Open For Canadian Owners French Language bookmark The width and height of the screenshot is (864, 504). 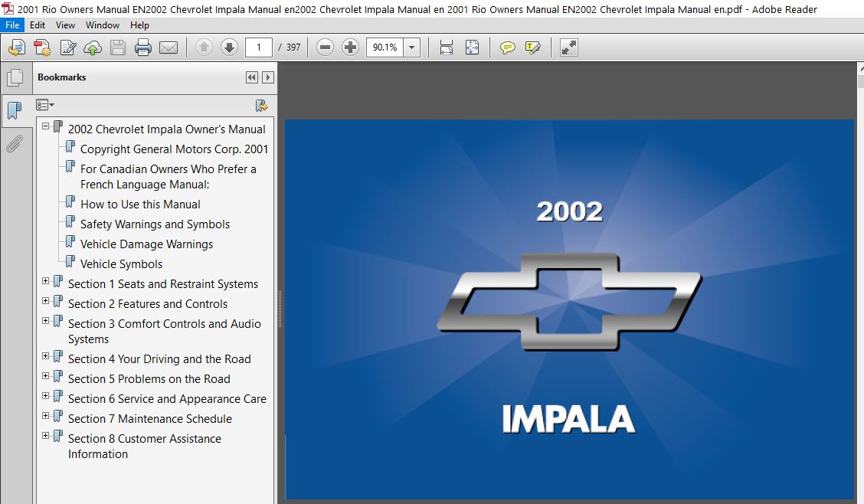pos(168,177)
